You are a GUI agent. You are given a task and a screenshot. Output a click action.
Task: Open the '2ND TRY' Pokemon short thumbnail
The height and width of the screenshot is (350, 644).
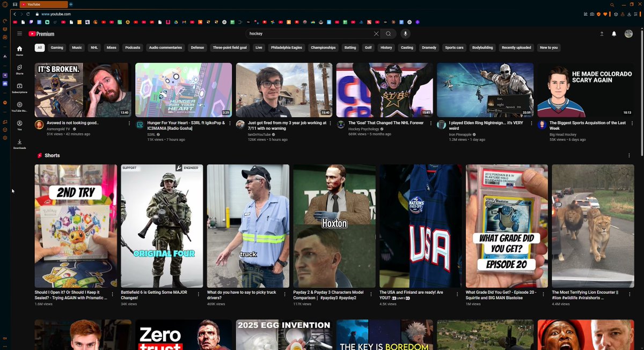(76, 226)
